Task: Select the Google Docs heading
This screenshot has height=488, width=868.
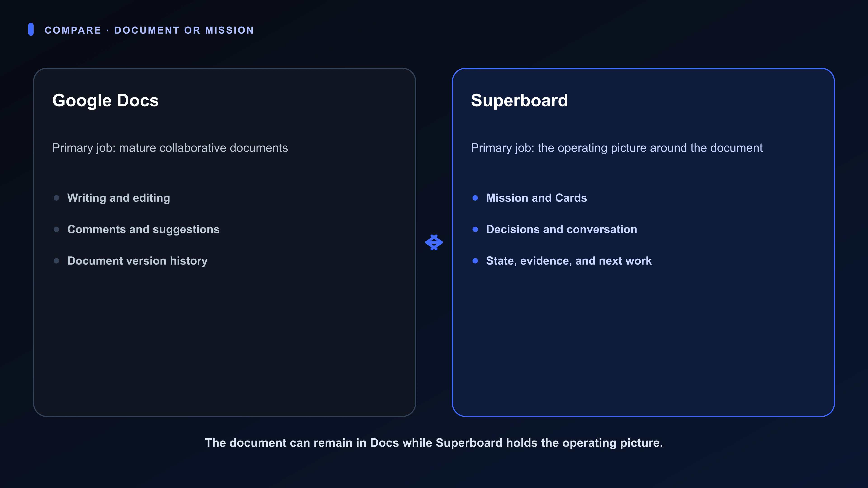Action: [106, 101]
